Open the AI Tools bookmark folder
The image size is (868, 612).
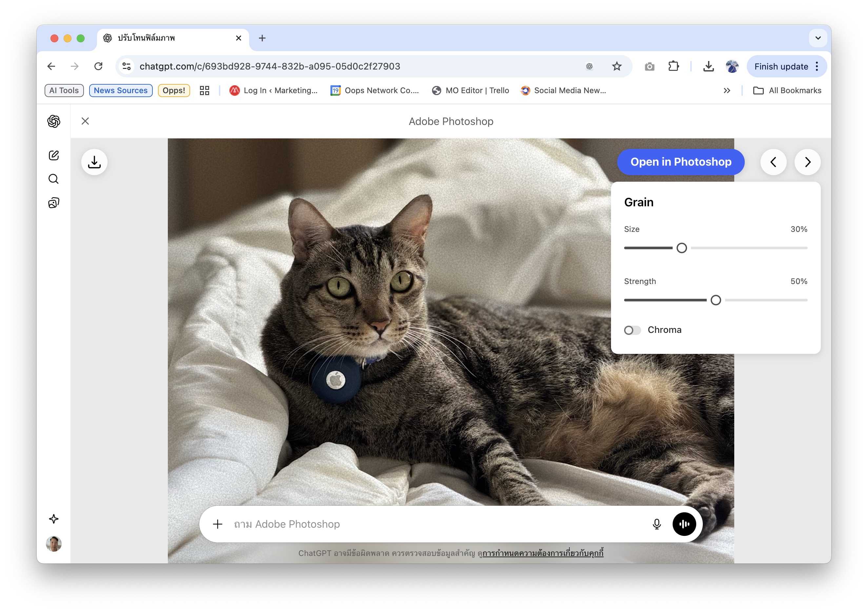(64, 91)
